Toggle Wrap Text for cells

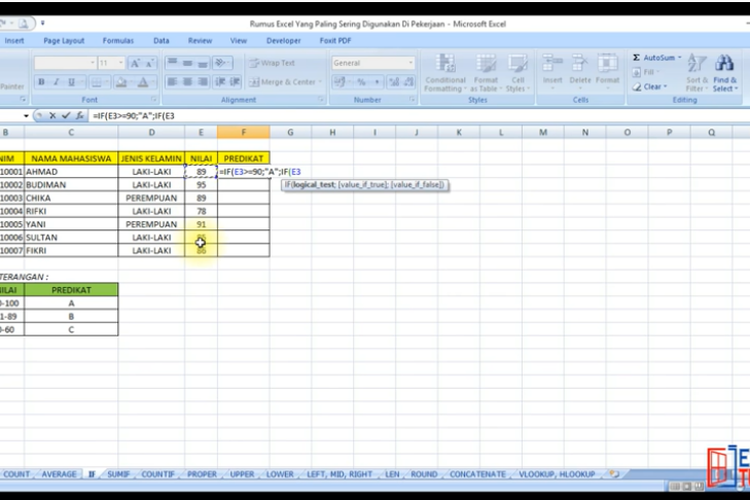pos(271,63)
